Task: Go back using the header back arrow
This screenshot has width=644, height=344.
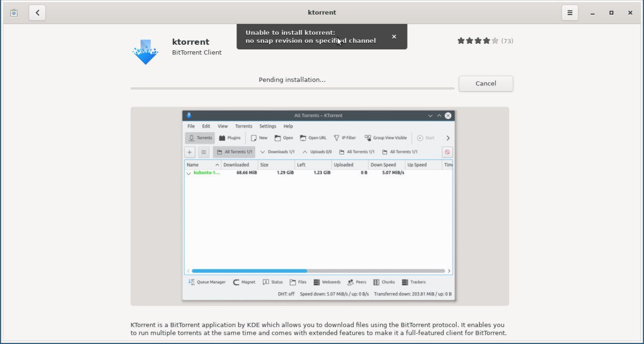Action: click(37, 13)
